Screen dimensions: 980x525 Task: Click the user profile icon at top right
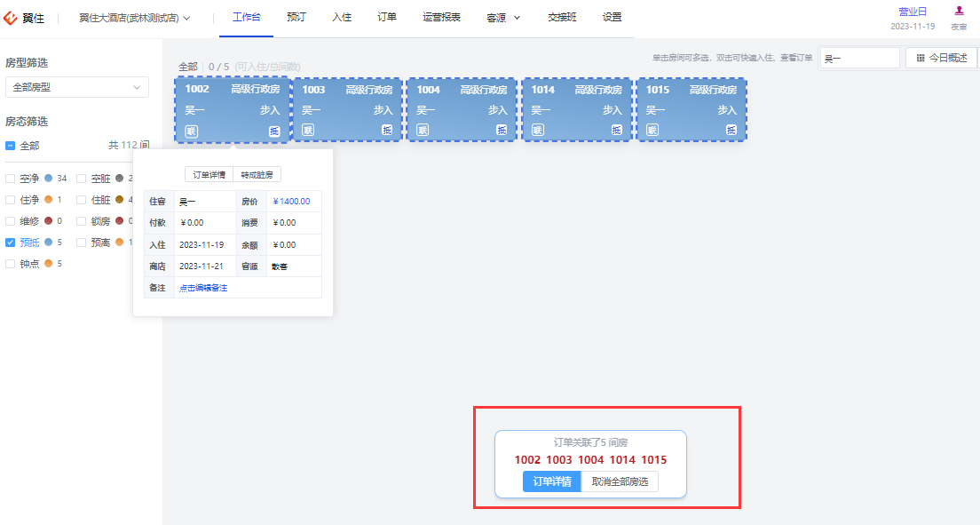click(x=959, y=11)
